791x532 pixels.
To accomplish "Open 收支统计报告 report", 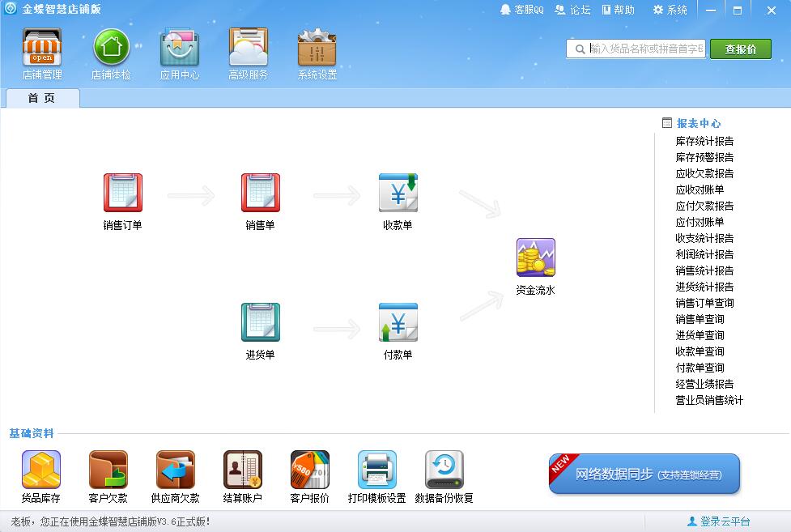I will pos(704,238).
